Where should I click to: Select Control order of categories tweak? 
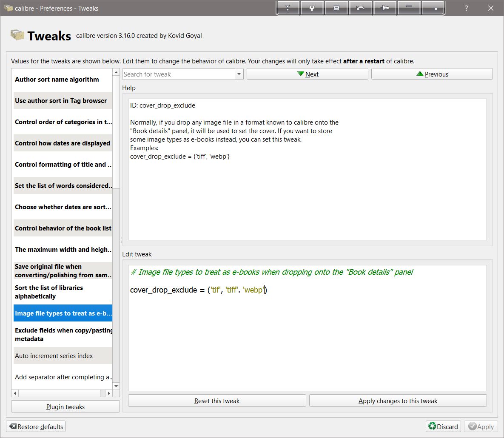63,122
